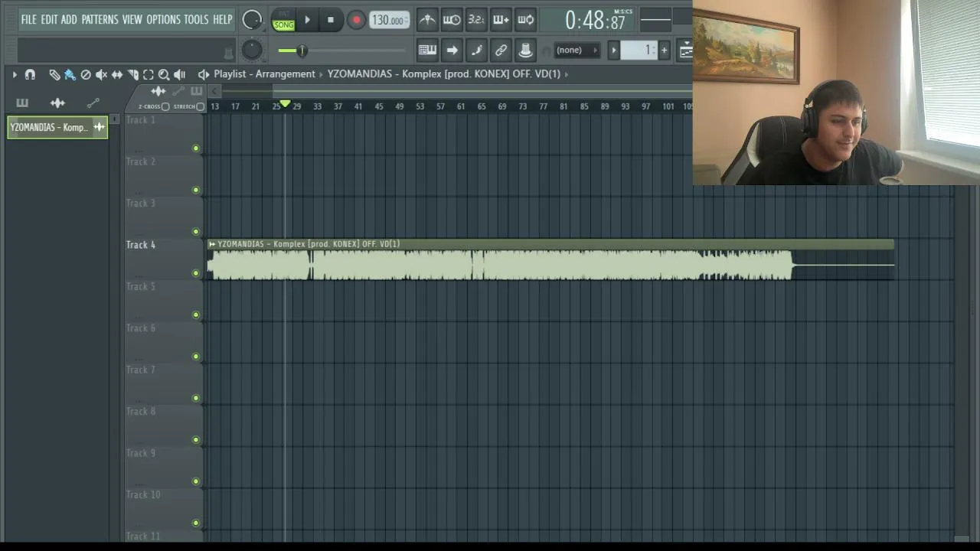The width and height of the screenshot is (980, 551).
Task: Mute Track 7 with its green LED
Action: [x=196, y=398]
